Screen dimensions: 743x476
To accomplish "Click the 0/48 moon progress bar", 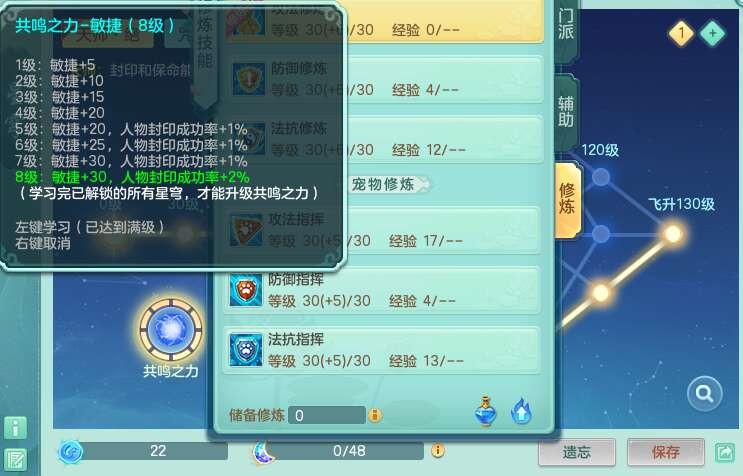I will (346, 451).
